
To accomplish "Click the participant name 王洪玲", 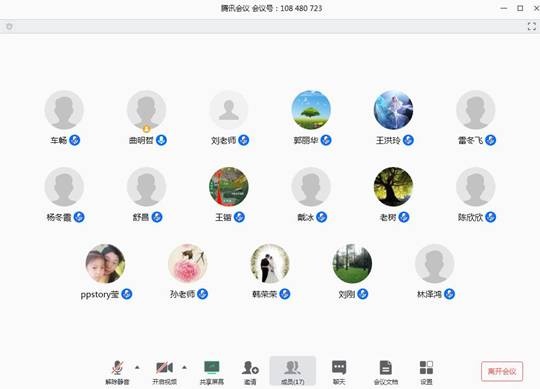I will pyautogui.click(x=388, y=140).
